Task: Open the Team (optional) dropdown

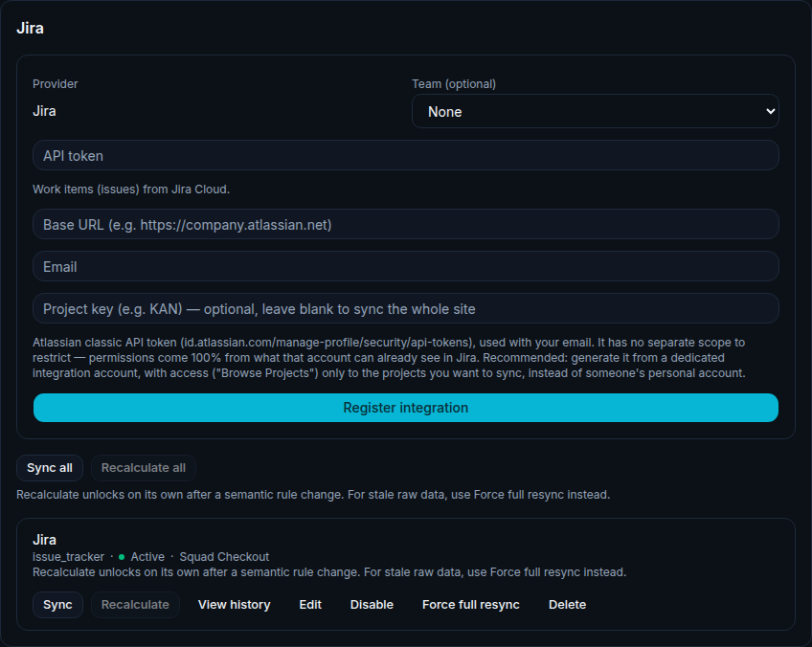Action: pos(595,111)
